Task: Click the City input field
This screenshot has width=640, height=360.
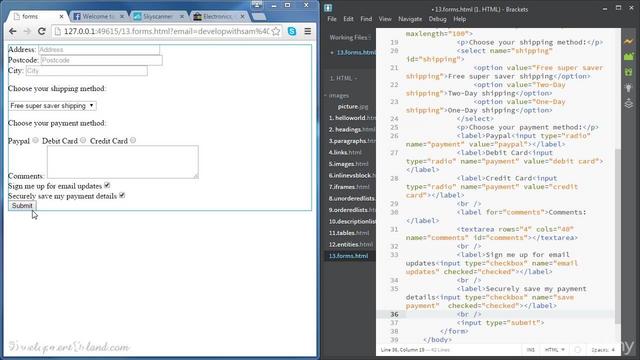Action: click(x=87, y=71)
